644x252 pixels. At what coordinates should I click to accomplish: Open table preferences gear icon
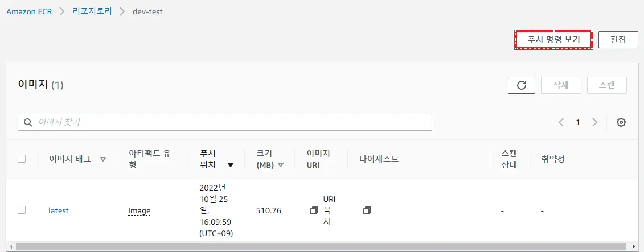pyautogui.click(x=621, y=122)
